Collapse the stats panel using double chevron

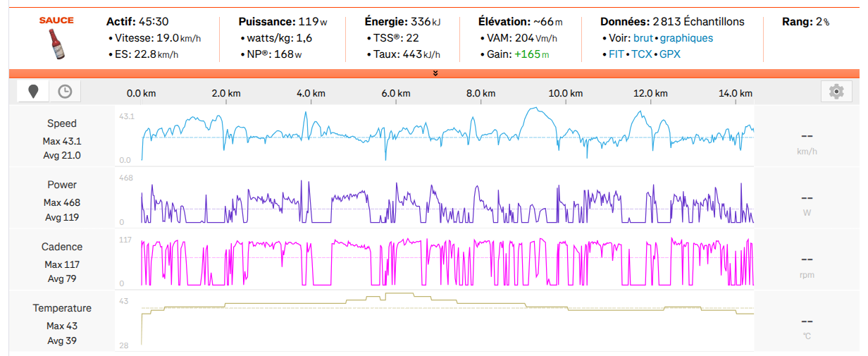coord(435,73)
